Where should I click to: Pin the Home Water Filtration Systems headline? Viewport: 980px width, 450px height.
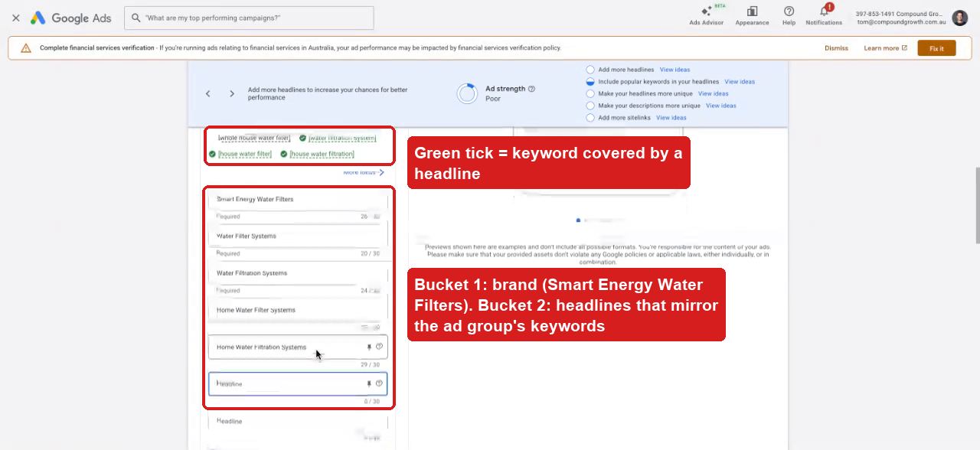coord(369,347)
